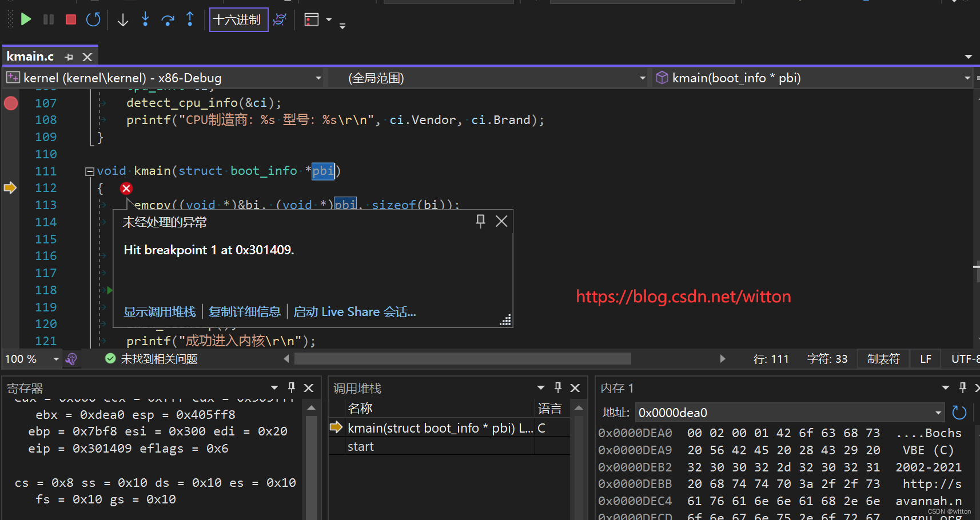Click the 名称 column header
This screenshot has height=520, width=980.
click(440, 408)
